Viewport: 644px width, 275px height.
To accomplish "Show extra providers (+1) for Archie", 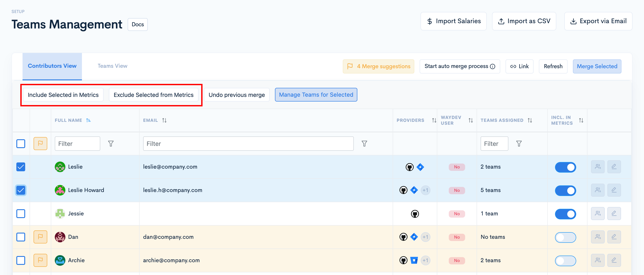I will 425,260.
